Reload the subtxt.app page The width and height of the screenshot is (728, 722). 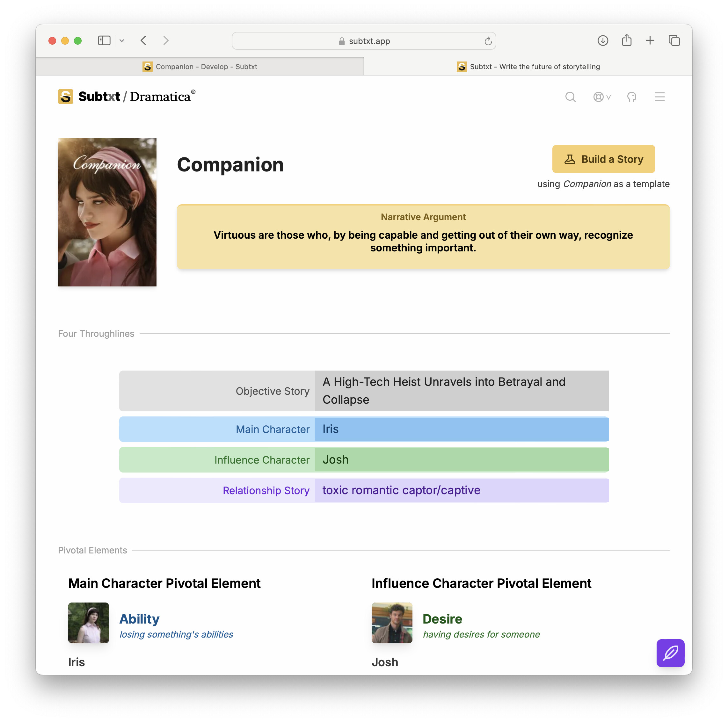[x=488, y=41]
